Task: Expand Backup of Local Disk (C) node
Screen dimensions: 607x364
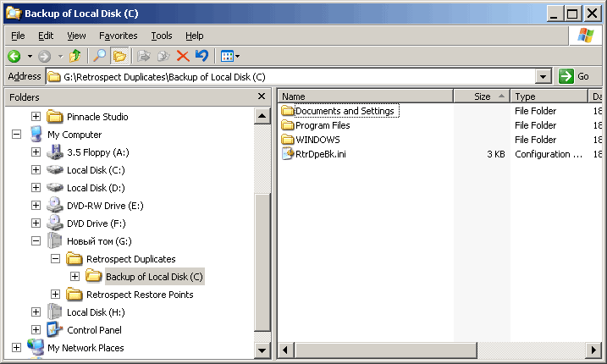Action: pyautogui.click(x=75, y=277)
